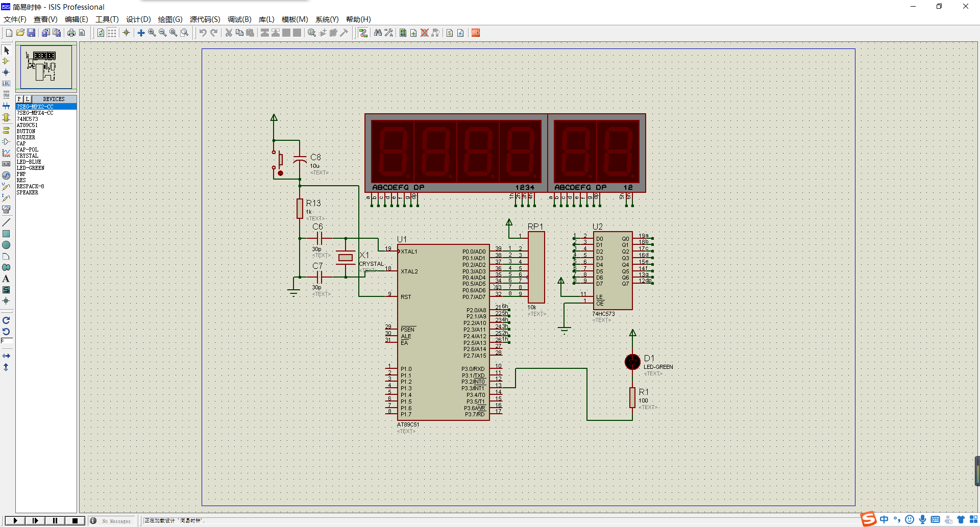The width and height of the screenshot is (980, 527).
Task: Select the Graph Mode tool
Action: [x=6, y=153]
